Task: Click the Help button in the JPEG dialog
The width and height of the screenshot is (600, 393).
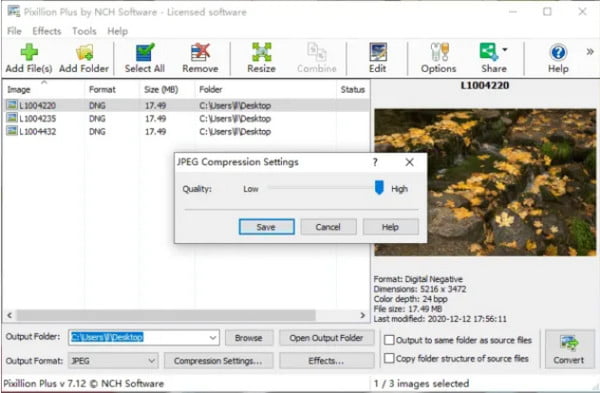Action: pos(390,227)
